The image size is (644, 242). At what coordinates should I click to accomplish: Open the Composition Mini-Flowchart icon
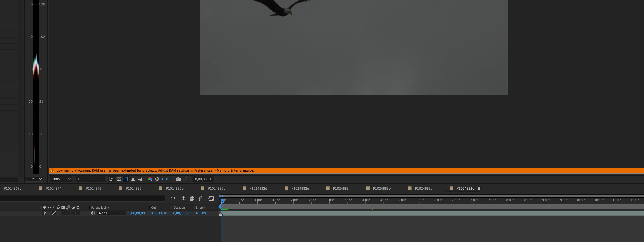point(172,198)
